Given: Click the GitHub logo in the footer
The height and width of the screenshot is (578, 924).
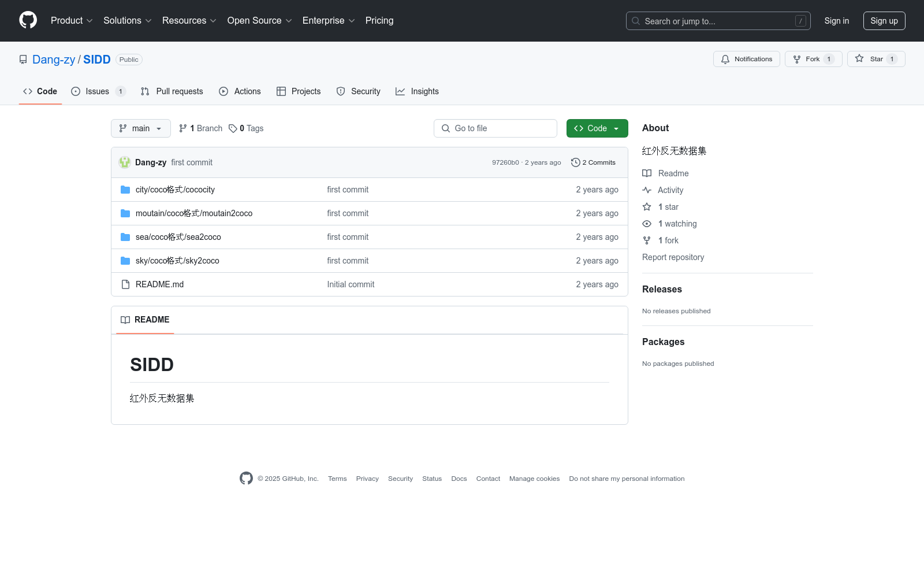Looking at the screenshot, I should (x=246, y=479).
